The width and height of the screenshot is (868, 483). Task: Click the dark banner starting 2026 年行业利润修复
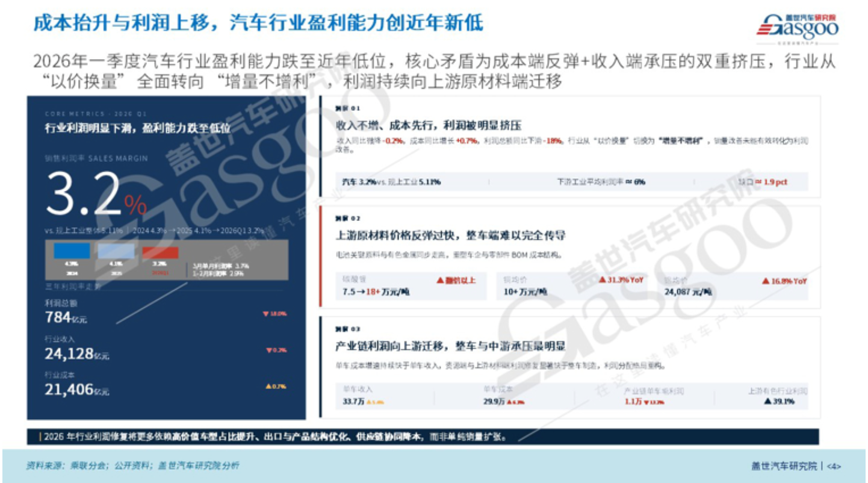(423, 437)
